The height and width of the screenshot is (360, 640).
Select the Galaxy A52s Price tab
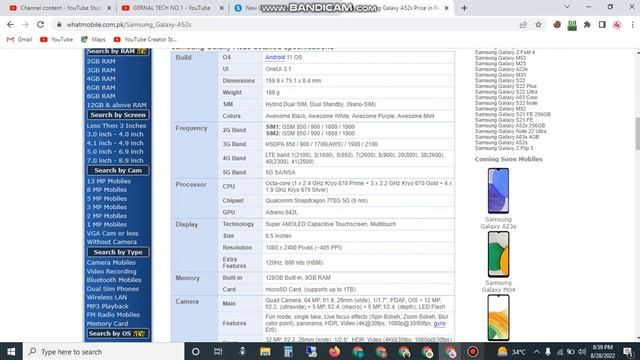click(x=343, y=8)
